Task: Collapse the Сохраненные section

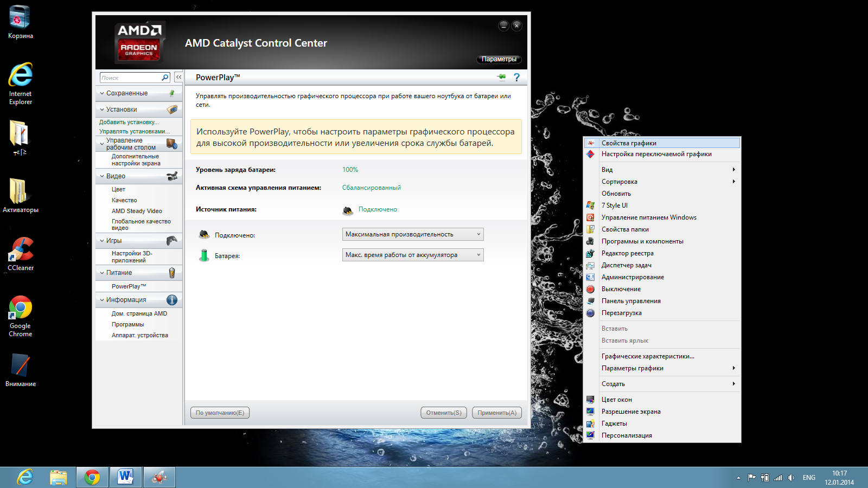Action: coord(101,93)
